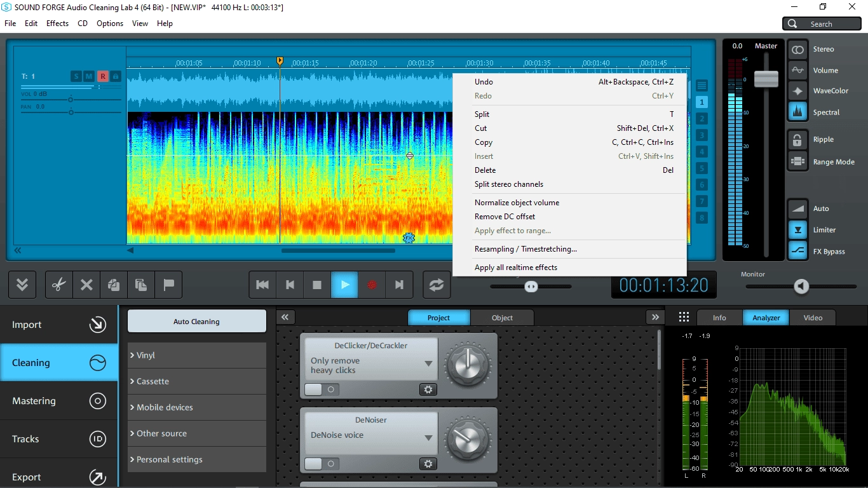This screenshot has height=488, width=868.
Task: Toggle Ripple lock mode
Action: pyautogui.click(x=797, y=140)
